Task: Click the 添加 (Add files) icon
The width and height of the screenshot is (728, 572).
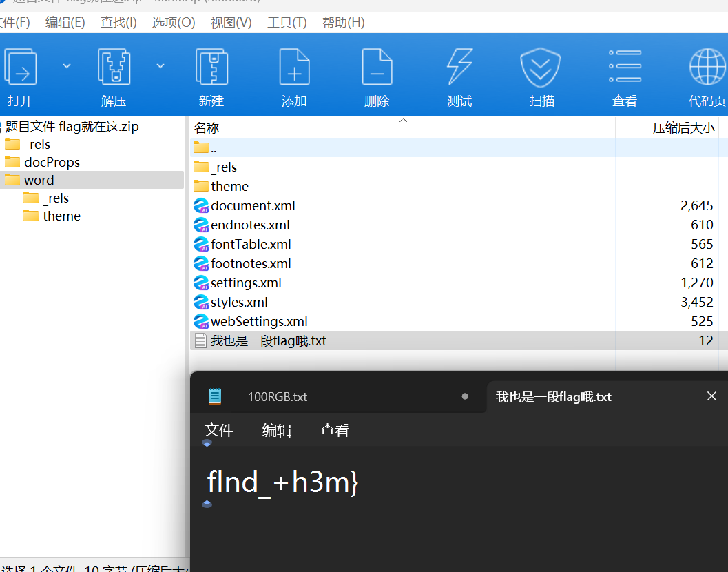Action: pyautogui.click(x=294, y=66)
